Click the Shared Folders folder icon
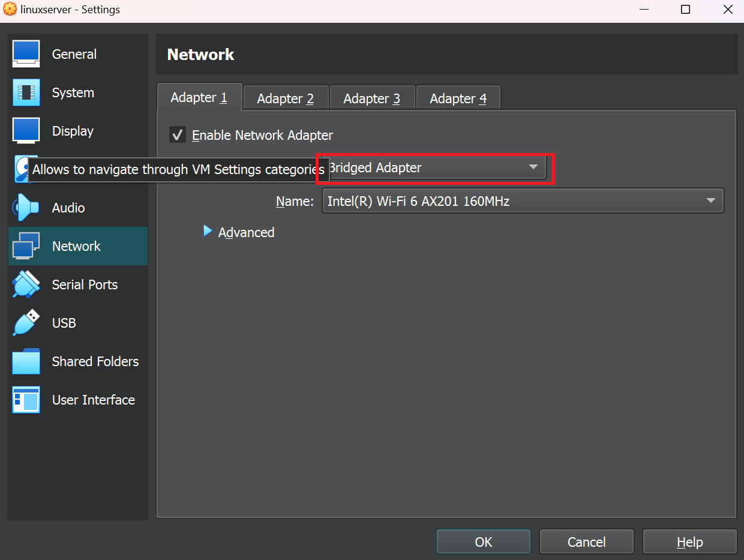Viewport: 744px width, 560px height. [26, 361]
